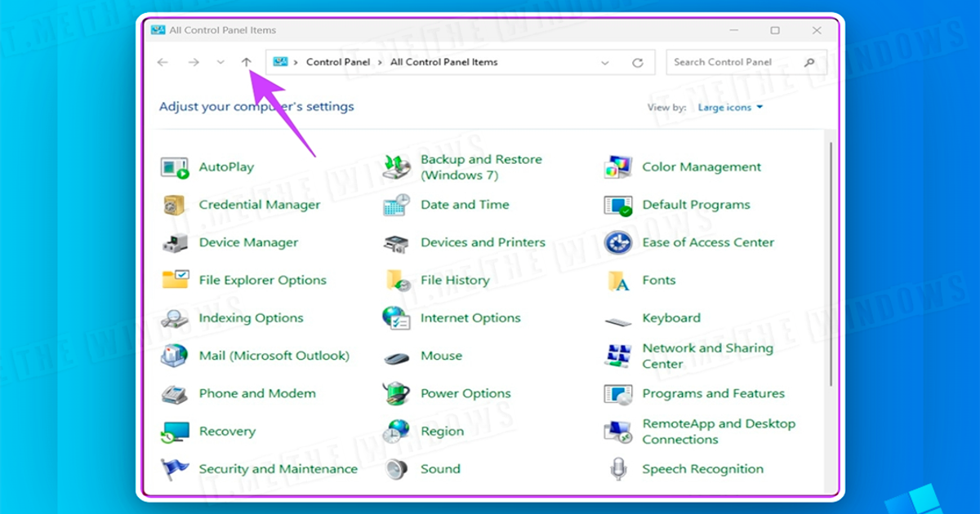Click the Phone and Modem icon
Viewport: 980px width, 514px height.
(x=175, y=393)
